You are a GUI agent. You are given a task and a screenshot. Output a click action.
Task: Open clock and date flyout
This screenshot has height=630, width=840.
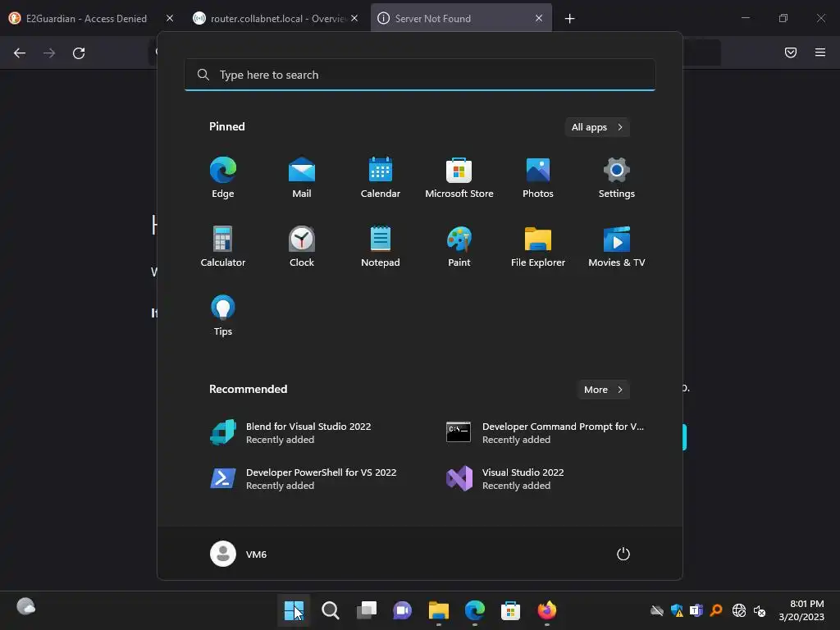pyautogui.click(x=801, y=610)
